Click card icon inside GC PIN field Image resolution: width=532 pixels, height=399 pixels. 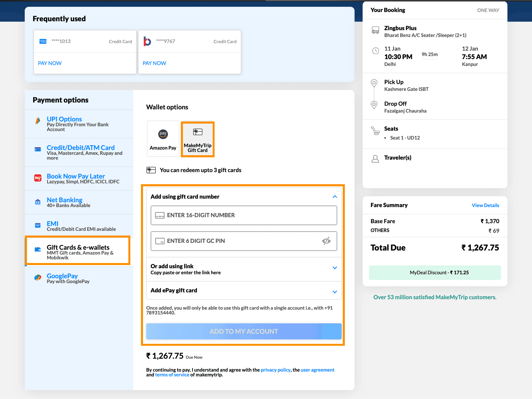pyautogui.click(x=160, y=241)
